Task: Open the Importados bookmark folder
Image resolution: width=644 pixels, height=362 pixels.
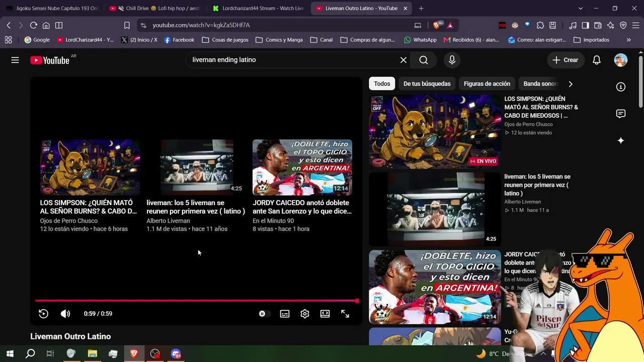Action: coord(591,40)
